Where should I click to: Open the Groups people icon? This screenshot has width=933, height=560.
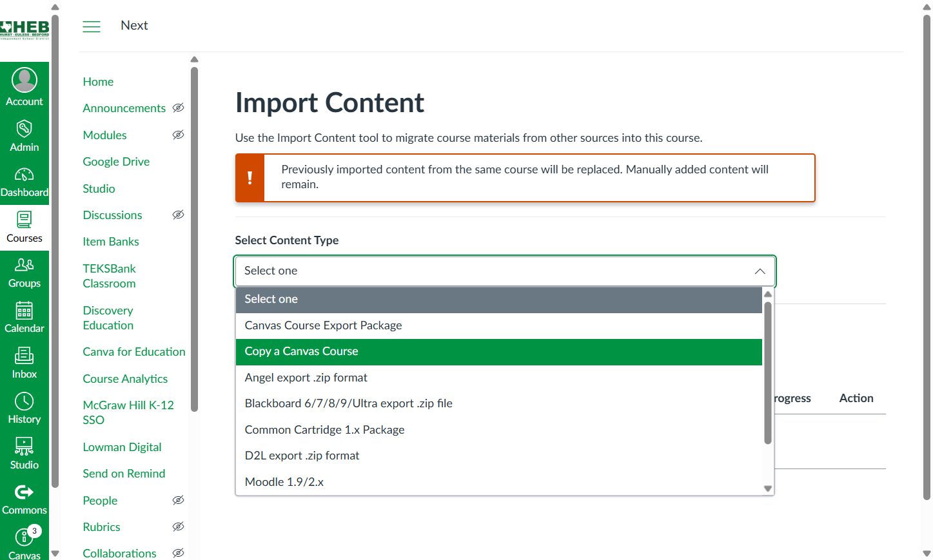coord(25,265)
